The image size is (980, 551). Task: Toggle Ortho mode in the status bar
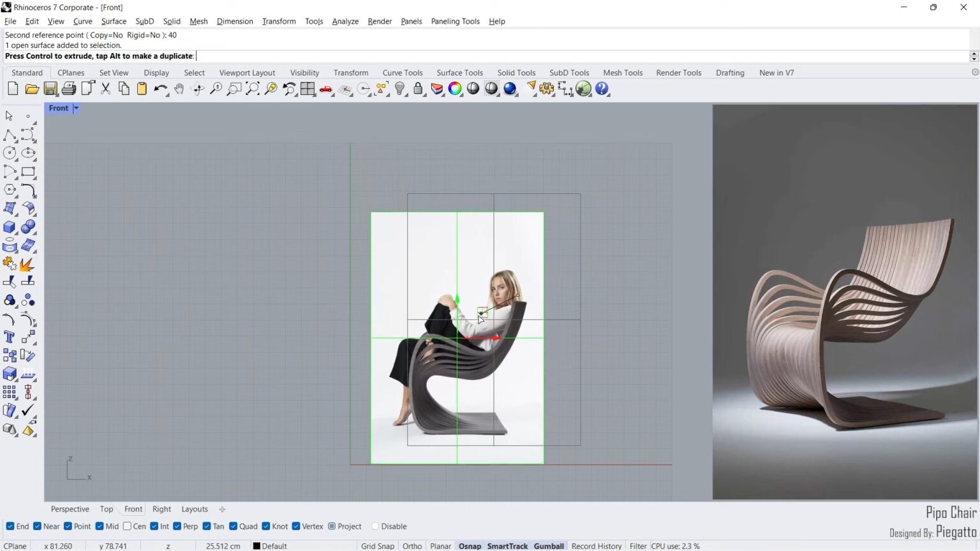click(412, 546)
